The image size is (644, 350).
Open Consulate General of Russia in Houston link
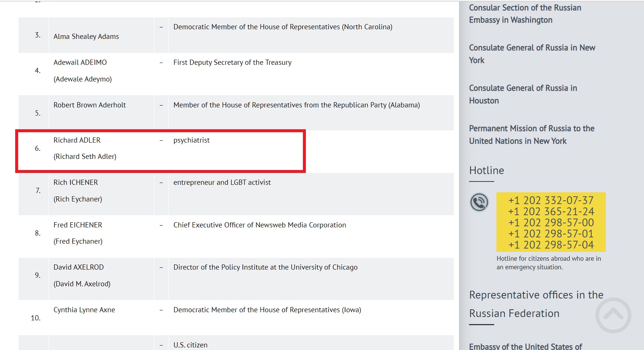click(x=523, y=94)
